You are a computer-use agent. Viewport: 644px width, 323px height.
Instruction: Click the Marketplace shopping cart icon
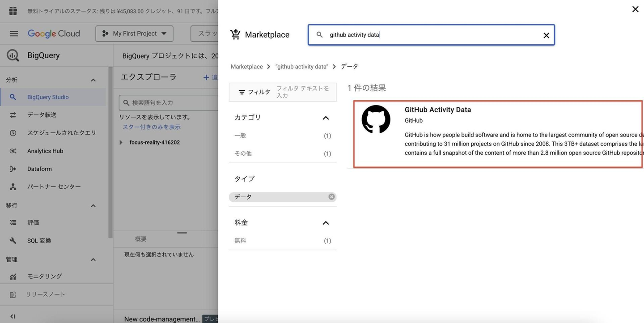pyautogui.click(x=235, y=34)
